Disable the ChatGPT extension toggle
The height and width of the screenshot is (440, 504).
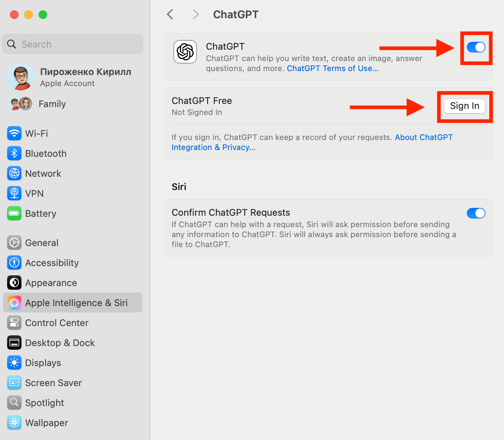[476, 47]
